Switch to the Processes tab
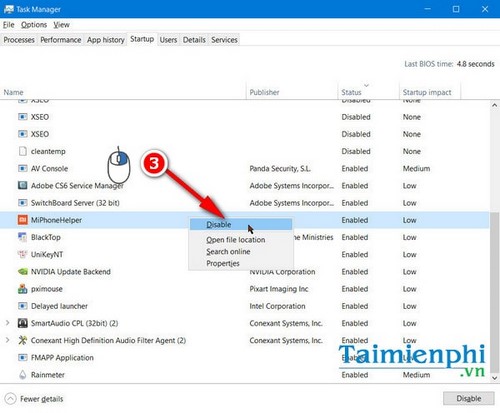 click(19, 40)
